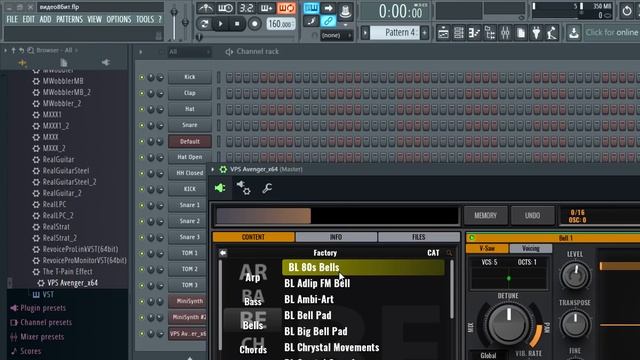
Task: Select the Default channel button
Action: (x=190, y=141)
